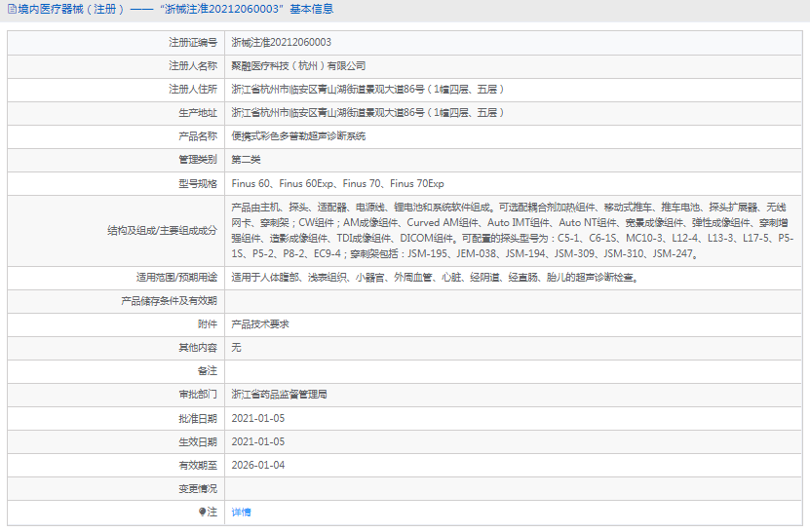Click the 其他内容 label cell
Screen dimensions: 810x532
116,348
